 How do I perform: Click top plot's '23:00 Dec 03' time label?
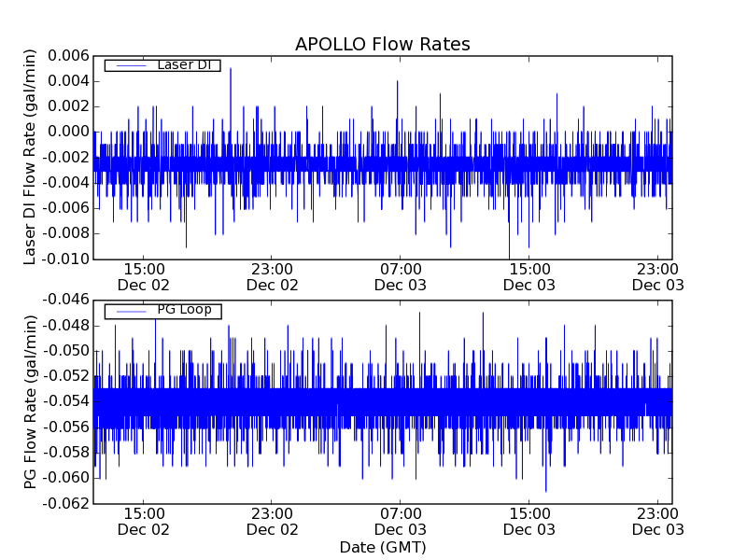[658, 277]
